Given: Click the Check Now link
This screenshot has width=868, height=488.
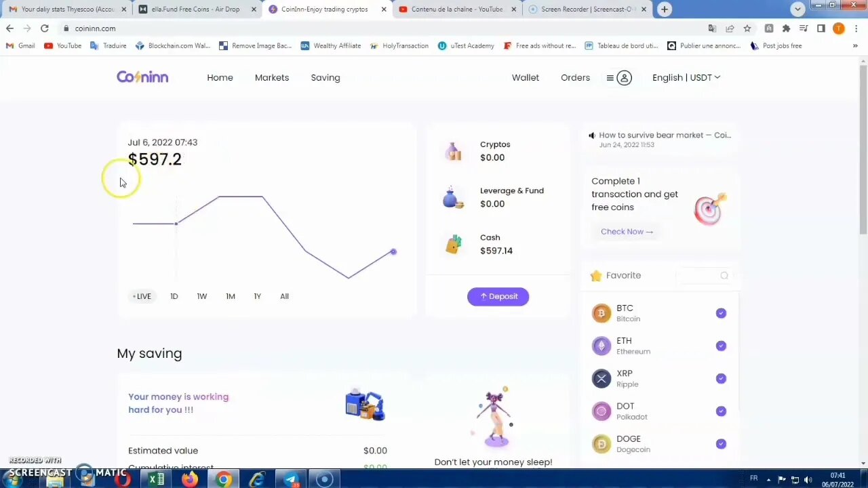Looking at the screenshot, I should pos(627,232).
